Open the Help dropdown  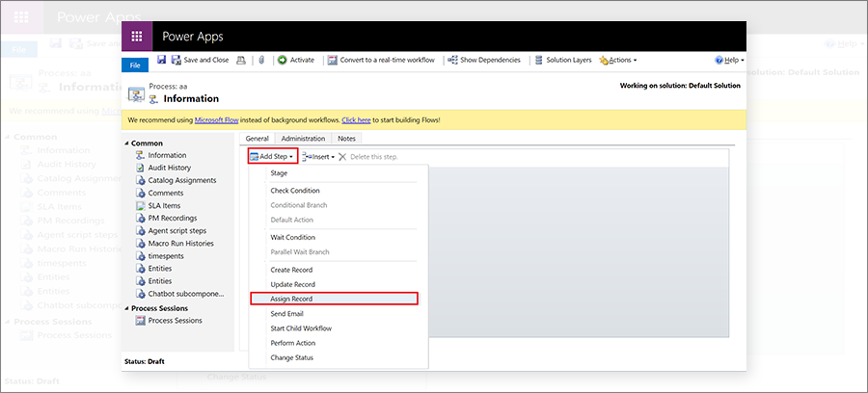click(730, 61)
